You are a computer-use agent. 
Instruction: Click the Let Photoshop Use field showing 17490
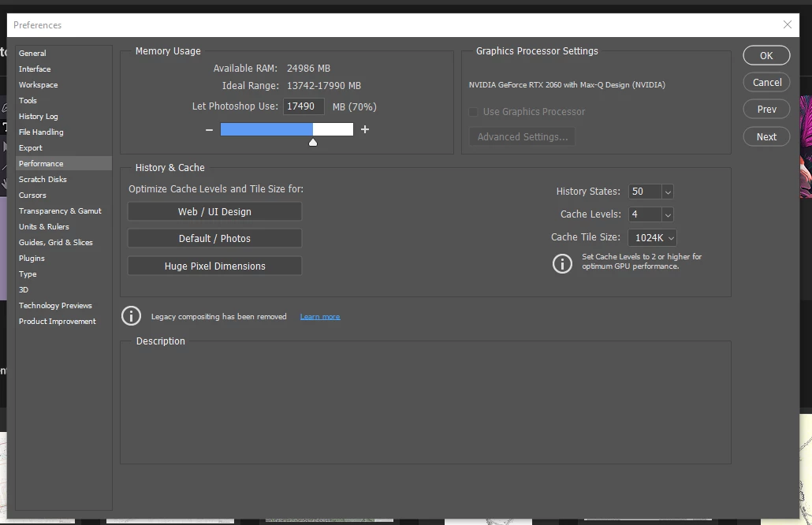[304, 106]
